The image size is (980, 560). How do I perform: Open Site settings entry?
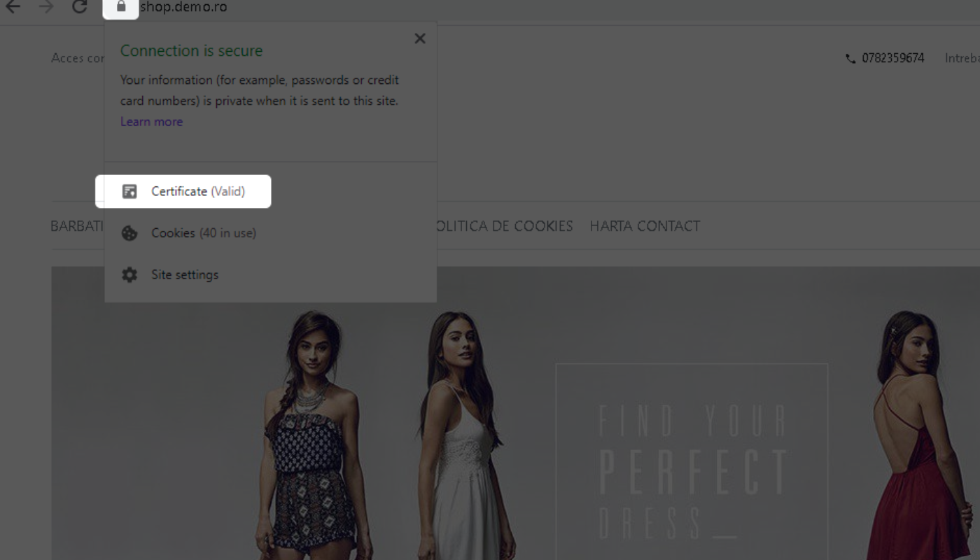[271, 274]
